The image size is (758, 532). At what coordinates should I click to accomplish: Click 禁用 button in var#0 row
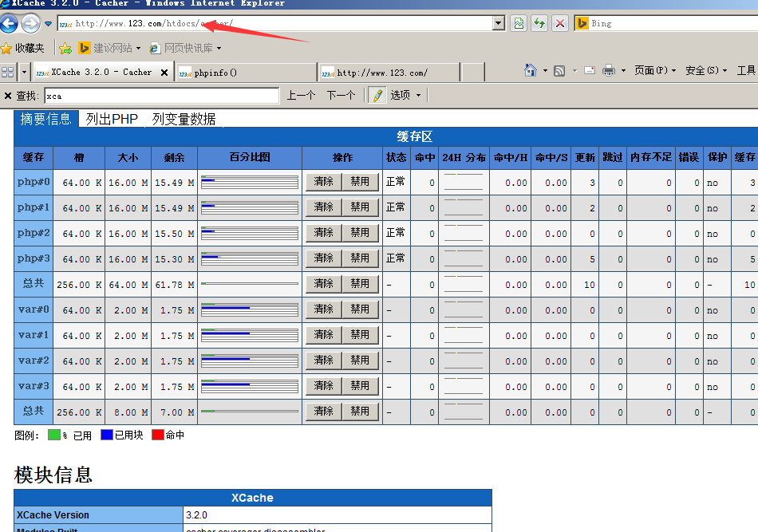click(x=360, y=309)
